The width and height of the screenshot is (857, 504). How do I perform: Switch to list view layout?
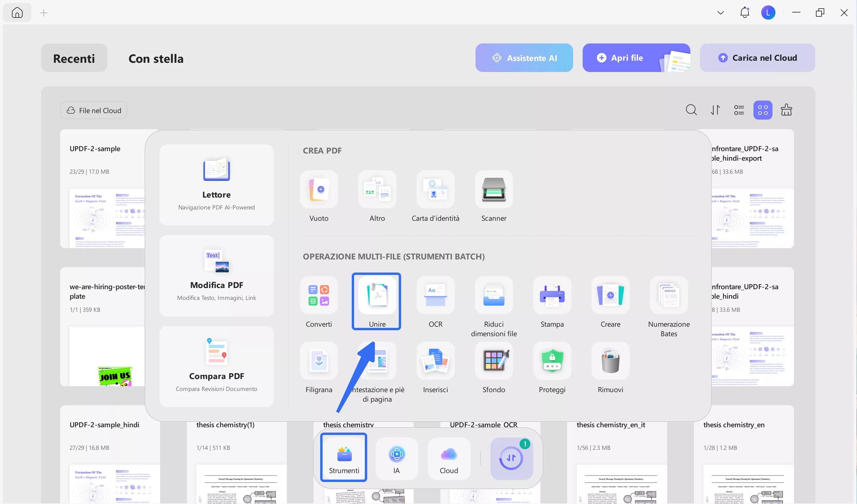point(739,110)
